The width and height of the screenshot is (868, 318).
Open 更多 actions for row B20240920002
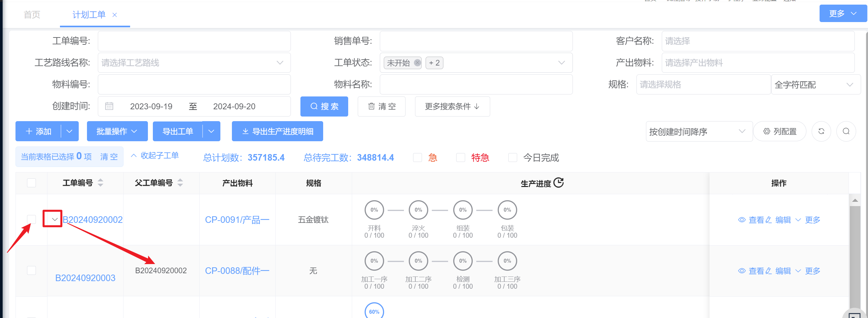tap(808, 220)
